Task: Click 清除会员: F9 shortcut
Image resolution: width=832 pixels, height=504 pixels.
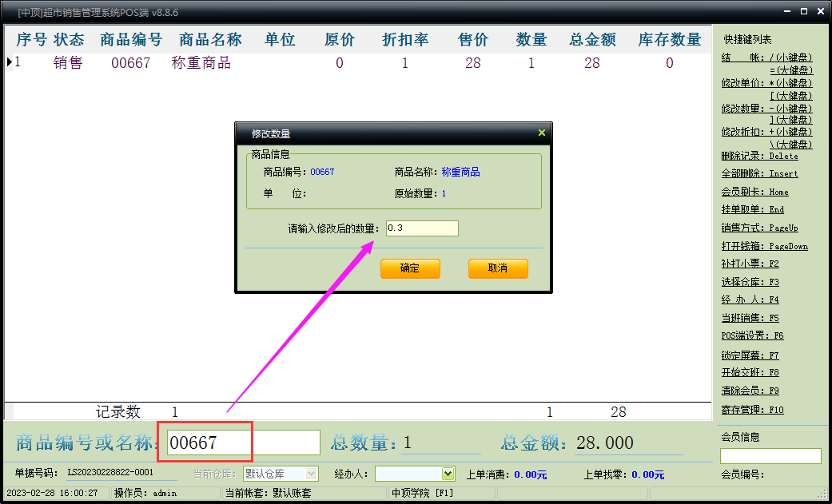Action: [x=750, y=391]
